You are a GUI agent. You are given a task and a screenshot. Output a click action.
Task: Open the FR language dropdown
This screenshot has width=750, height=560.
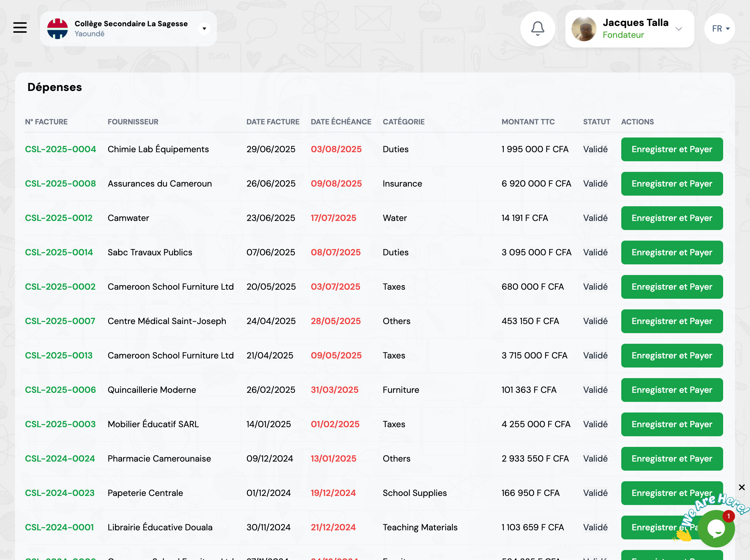point(720,29)
